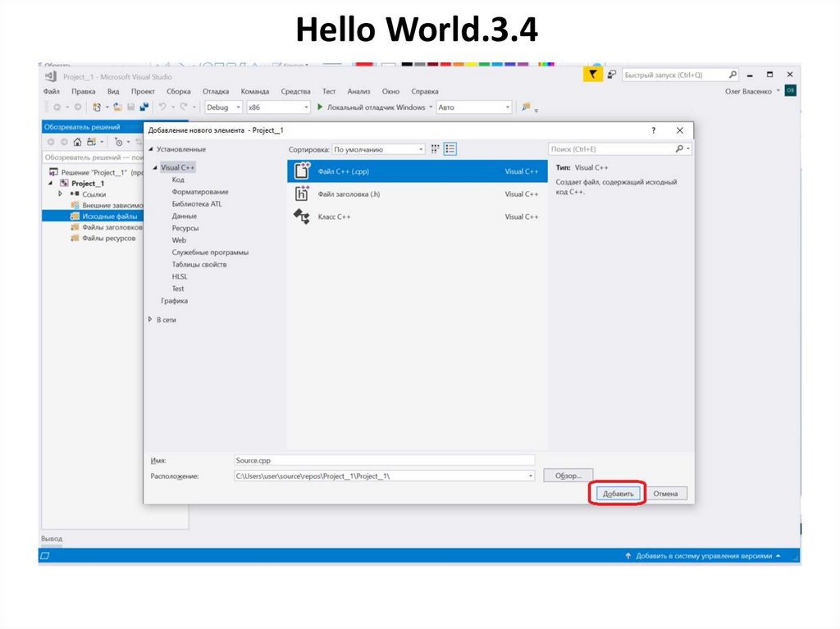Select Файл заголовка (.h) template row
Viewport: 840px width, 629px height.
[418, 194]
